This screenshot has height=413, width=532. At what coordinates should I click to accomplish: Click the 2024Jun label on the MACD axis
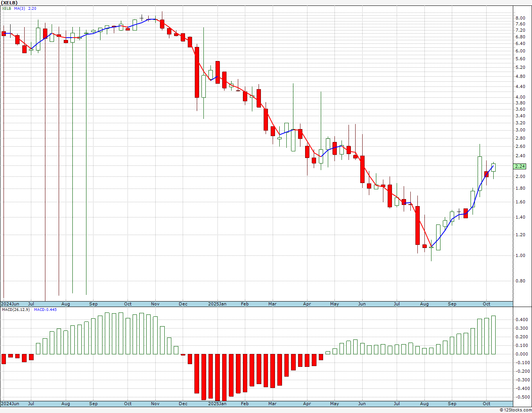point(10,404)
